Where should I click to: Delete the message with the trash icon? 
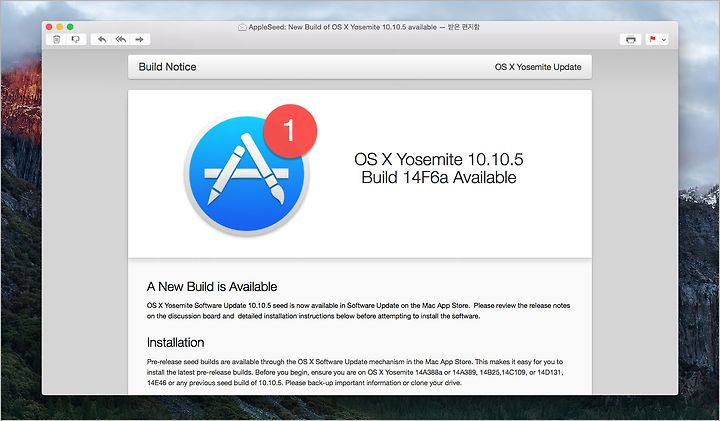(x=56, y=39)
